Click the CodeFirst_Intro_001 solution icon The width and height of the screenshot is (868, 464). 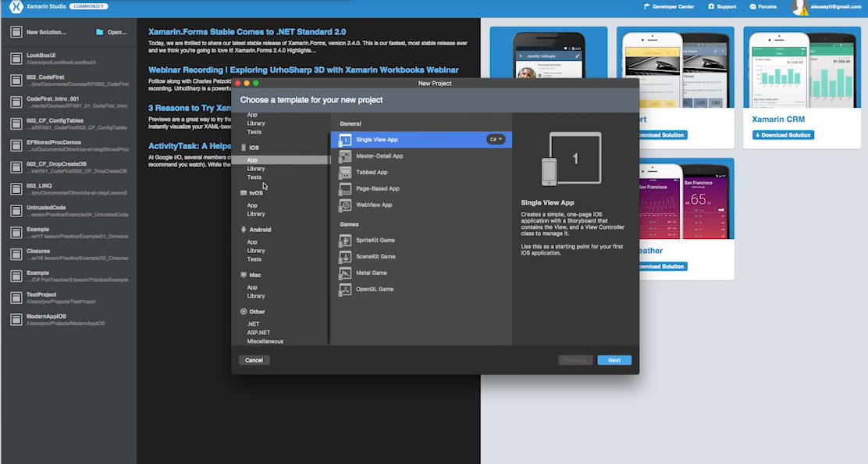(x=16, y=102)
